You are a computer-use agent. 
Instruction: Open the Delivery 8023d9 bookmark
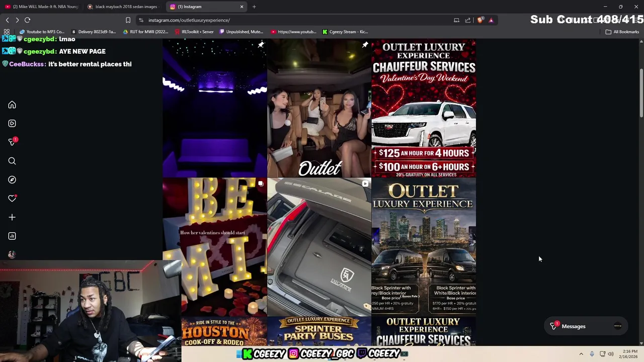tap(94, 32)
